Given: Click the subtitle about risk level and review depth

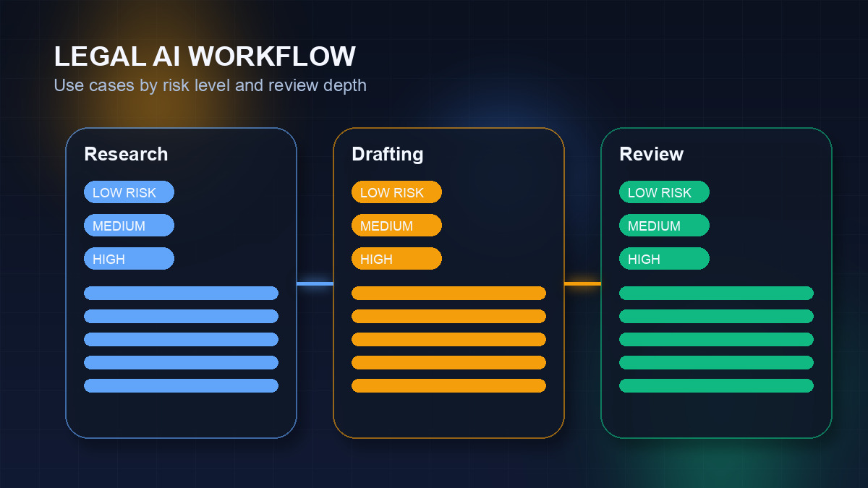Looking at the screenshot, I should click(x=209, y=85).
